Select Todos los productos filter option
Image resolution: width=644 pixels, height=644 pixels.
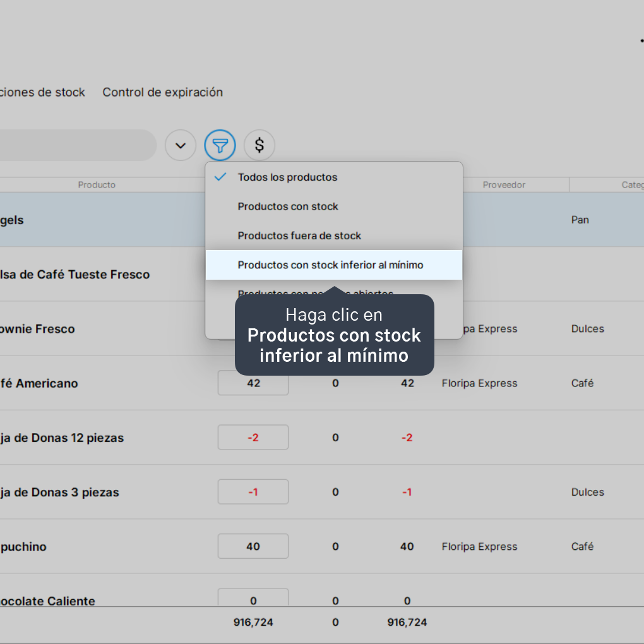334,177
